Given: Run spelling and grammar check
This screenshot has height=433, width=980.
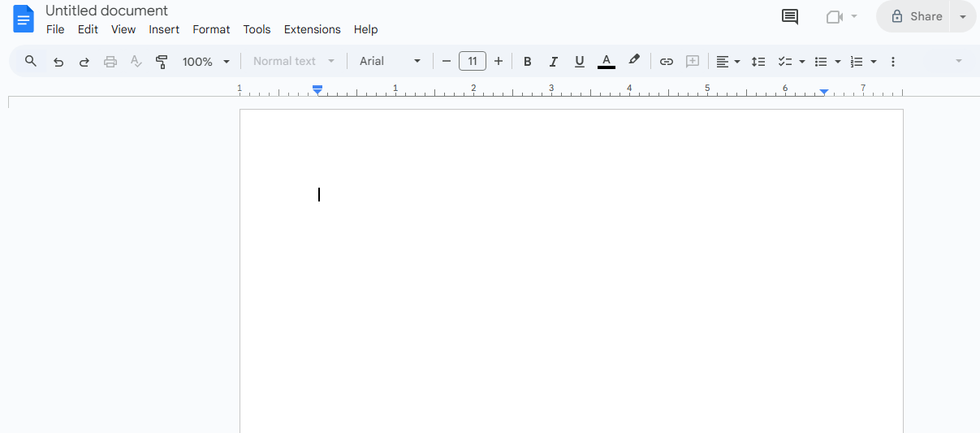Looking at the screenshot, I should pos(136,62).
